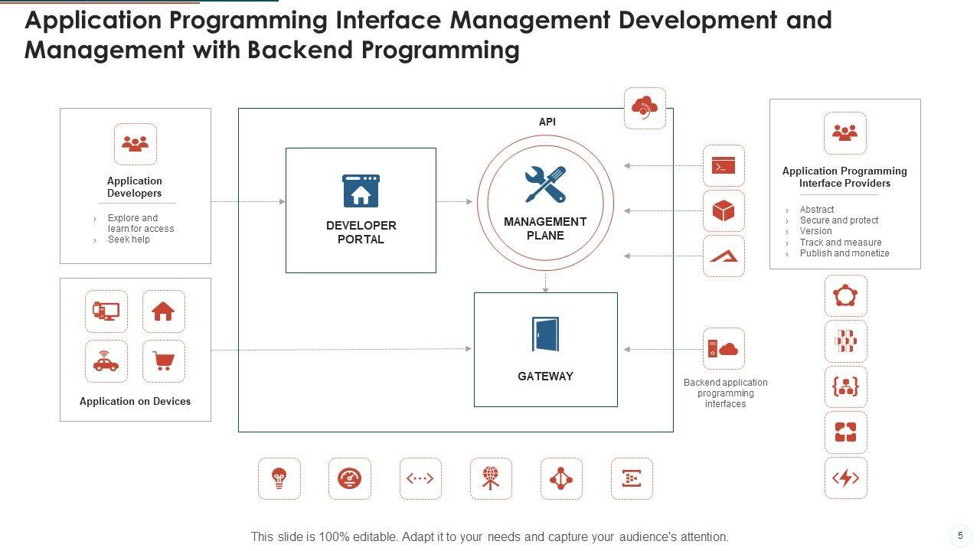Click the cloud icon above API box

point(645,108)
